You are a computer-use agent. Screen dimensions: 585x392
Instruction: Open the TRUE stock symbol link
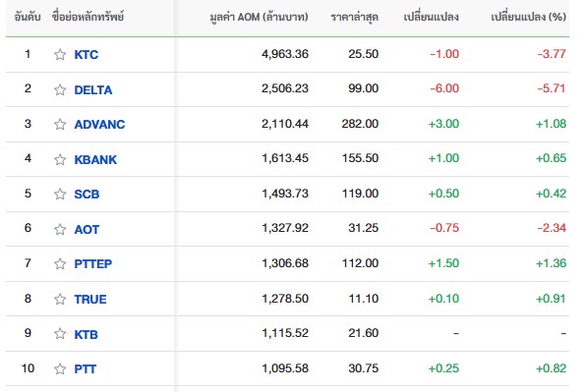point(90,299)
